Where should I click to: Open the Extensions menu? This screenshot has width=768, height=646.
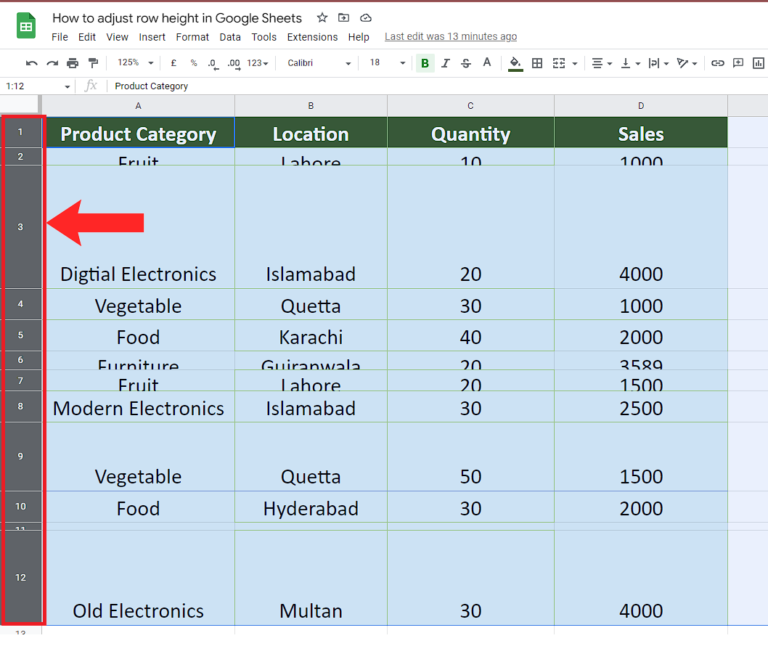coord(312,37)
